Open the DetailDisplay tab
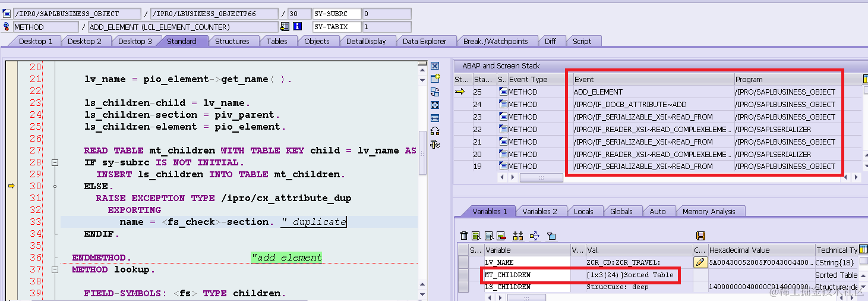868x301 pixels. tap(366, 41)
